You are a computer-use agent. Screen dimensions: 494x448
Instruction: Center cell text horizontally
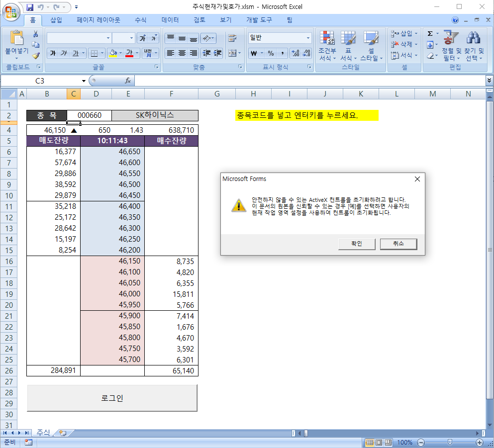(x=182, y=53)
